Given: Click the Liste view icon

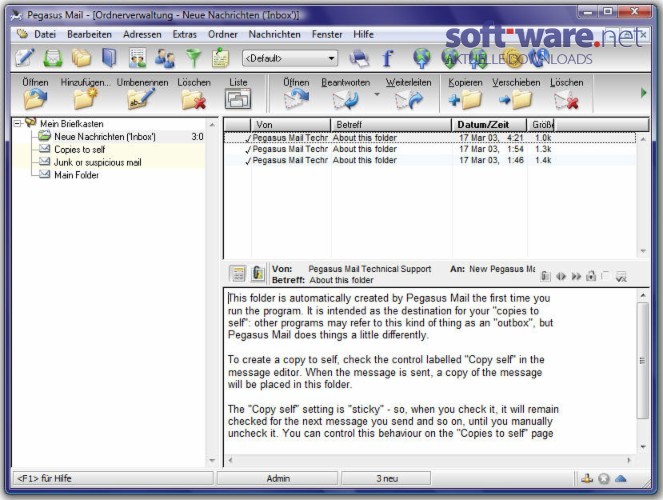Looking at the screenshot, I should (x=238, y=99).
